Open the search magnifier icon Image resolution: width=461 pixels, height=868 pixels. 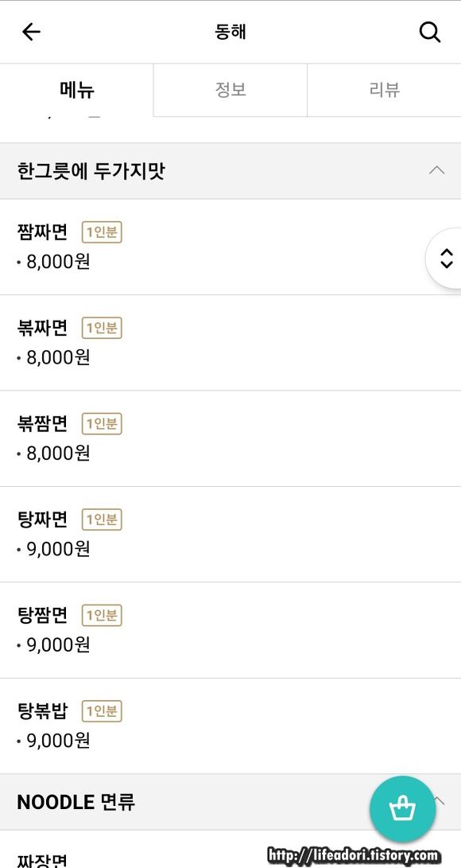[429, 32]
